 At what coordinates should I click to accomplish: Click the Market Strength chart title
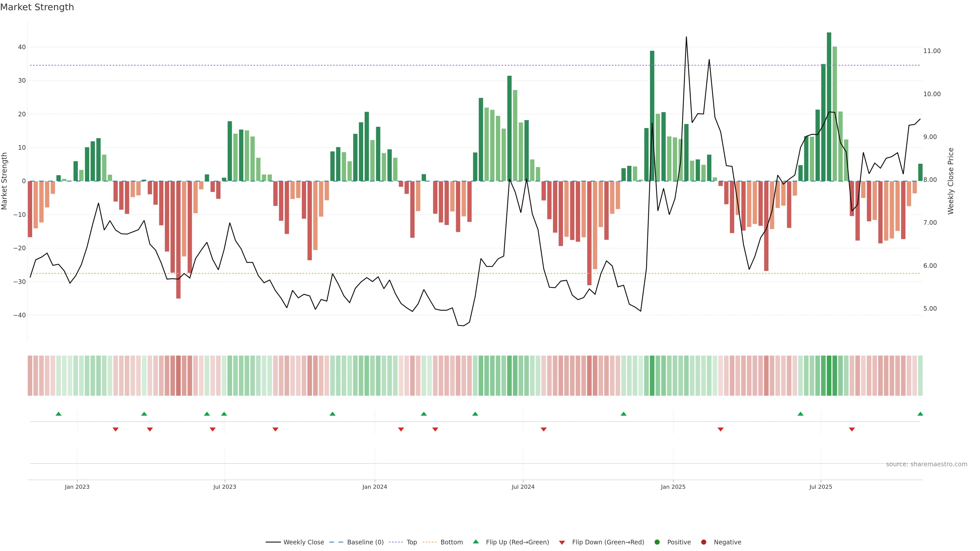[37, 7]
